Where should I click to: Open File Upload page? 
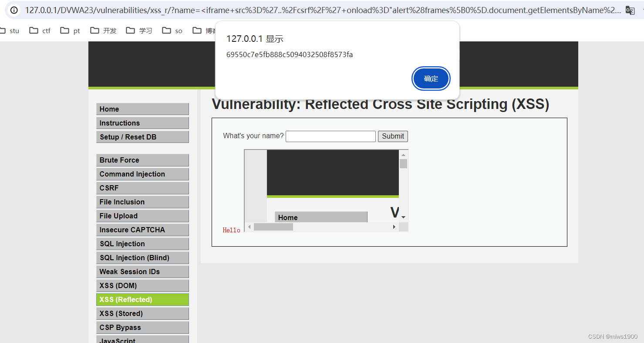[x=142, y=216]
